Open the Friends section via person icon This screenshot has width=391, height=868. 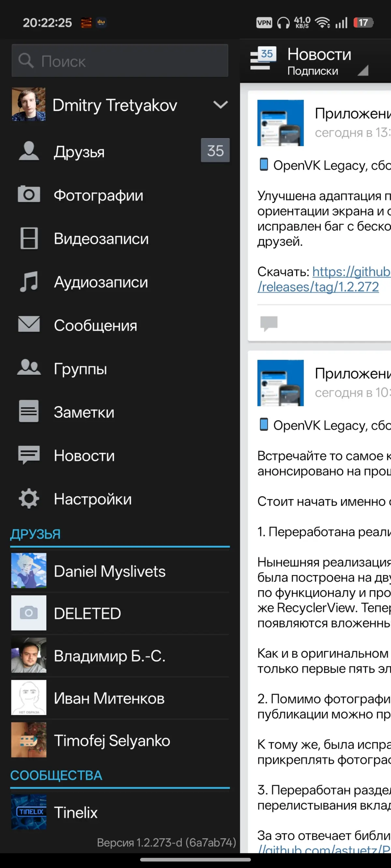coord(29,151)
